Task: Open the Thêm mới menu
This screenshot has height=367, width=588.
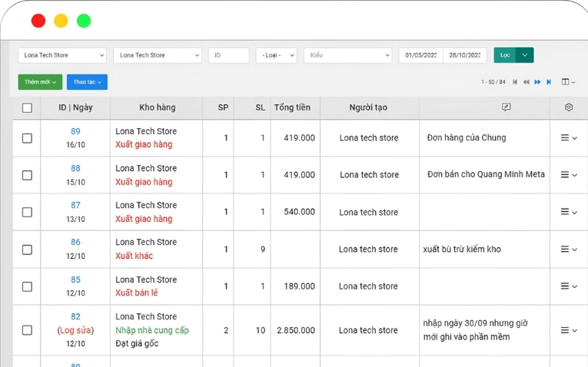Action: [x=39, y=82]
